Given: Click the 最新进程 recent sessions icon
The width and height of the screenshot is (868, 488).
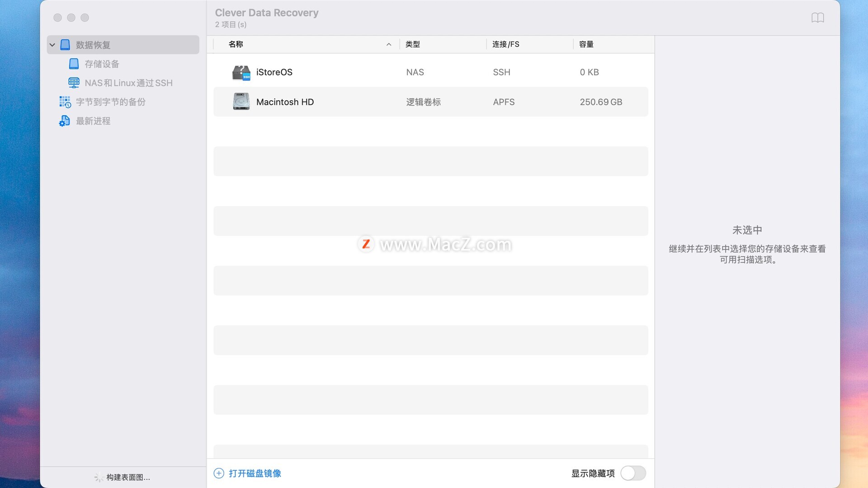Looking at the screenshot, I should pyautogui.click(x=65, y=121).
